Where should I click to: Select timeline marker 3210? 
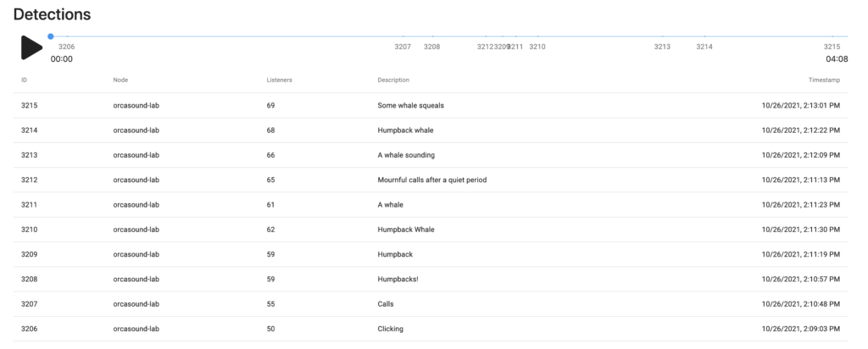click(537, 47)
